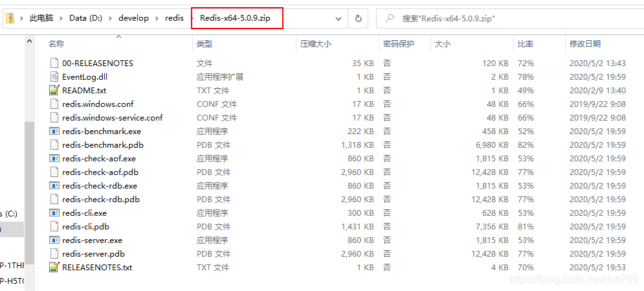Select the redis-server.exe application icon
Viewport: 644px width, 291px height.
pyautogui.click(x=54, y=240)
